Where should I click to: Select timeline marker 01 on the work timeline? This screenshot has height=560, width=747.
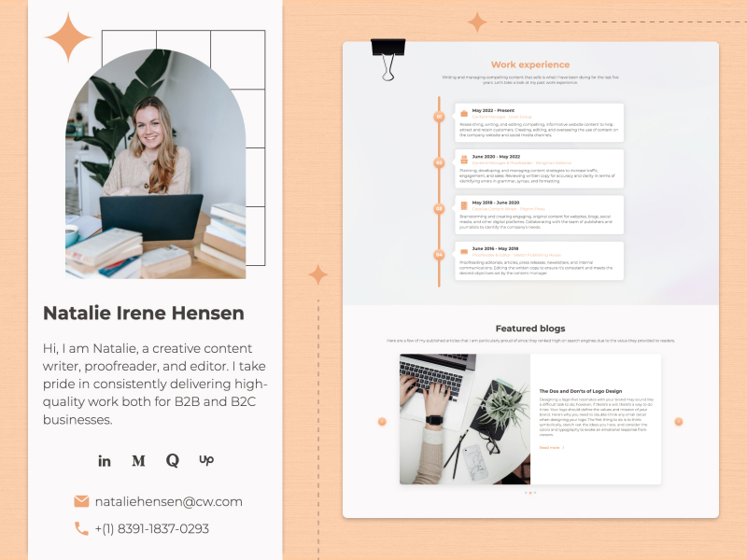438,116
